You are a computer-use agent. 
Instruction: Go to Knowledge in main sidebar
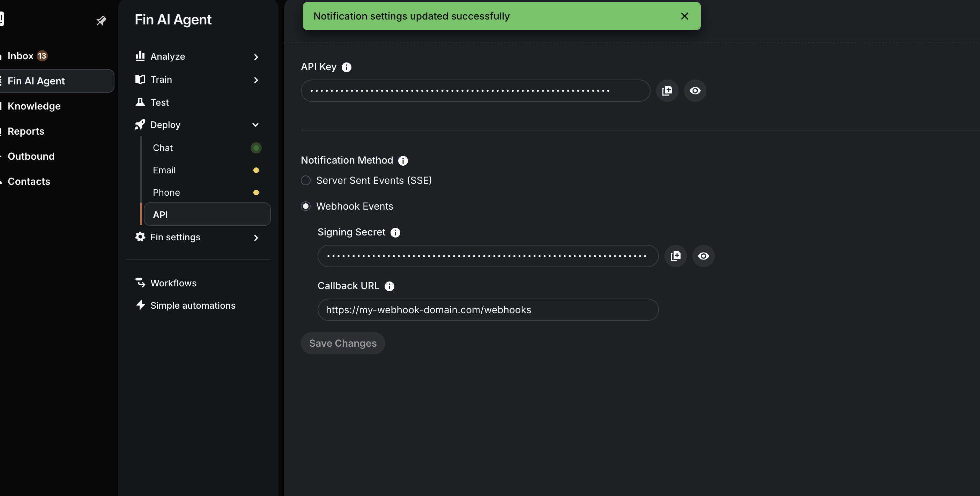click(34, 106)
